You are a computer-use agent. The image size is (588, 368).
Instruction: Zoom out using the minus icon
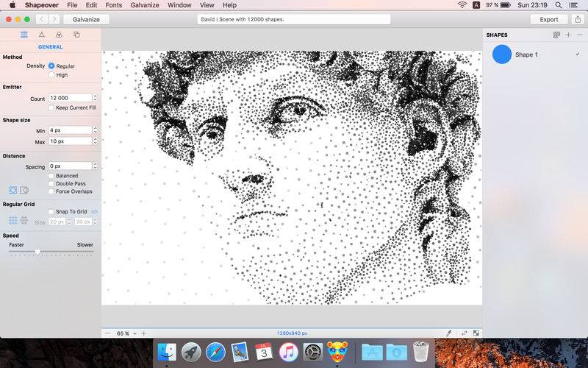(x=107, y=333)
